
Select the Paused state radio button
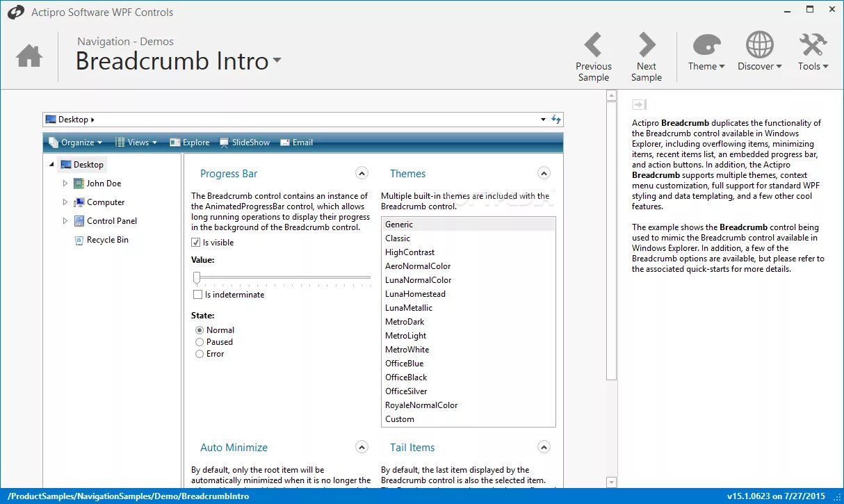coord(200,342)
